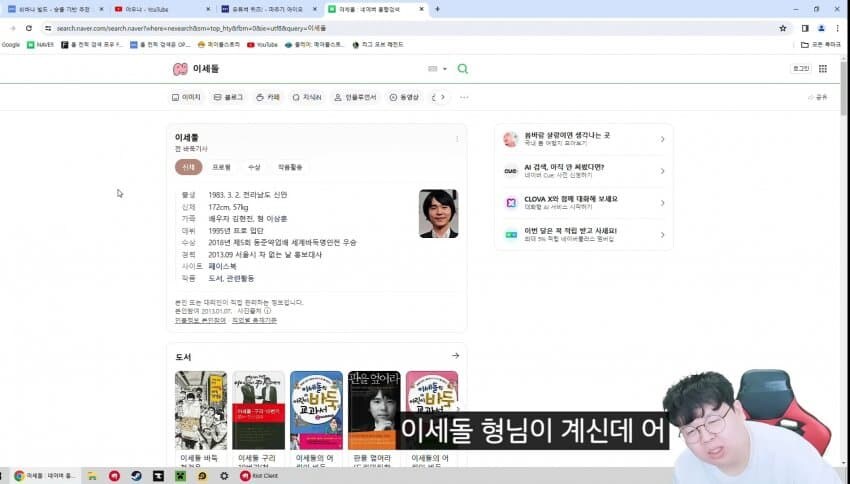The image size is (850, 484).
Task: Click the green Naver search magnifier icon
Action: tap(462, 69)
